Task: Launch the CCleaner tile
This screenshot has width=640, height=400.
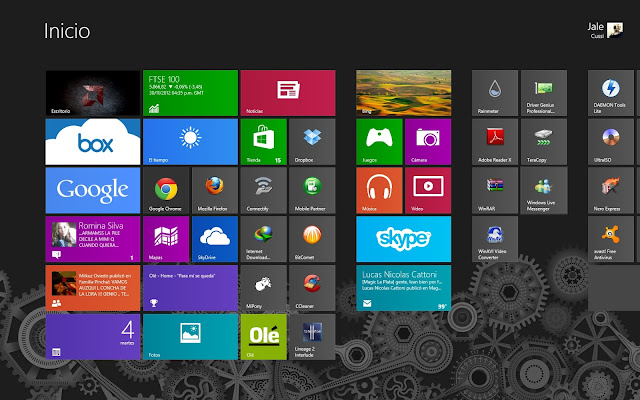Action: (x=312, y=288)
